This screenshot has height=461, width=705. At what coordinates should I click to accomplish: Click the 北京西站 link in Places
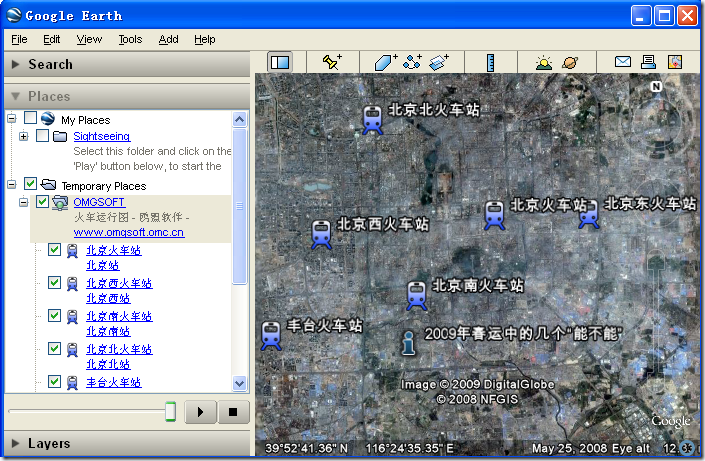[108, 298]
